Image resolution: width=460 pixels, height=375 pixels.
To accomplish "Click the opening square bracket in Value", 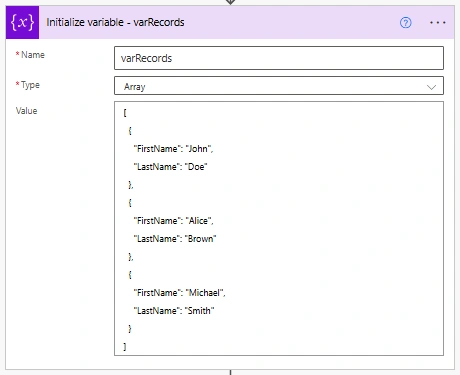I will pos(125,113).
